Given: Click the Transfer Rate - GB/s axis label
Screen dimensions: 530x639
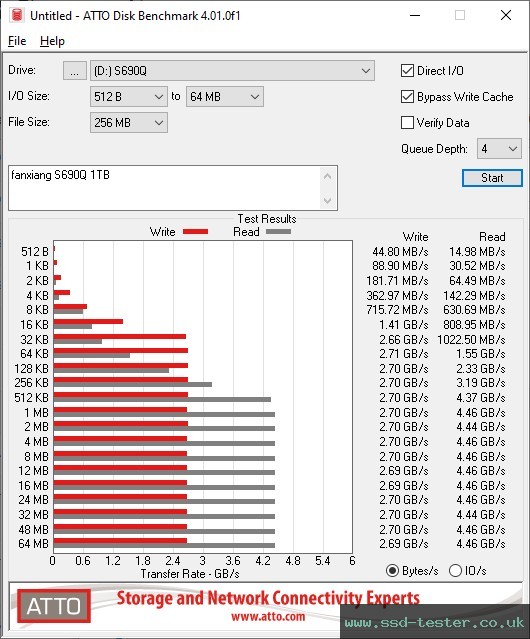Looking at the screenshot, I should [190, 574].
